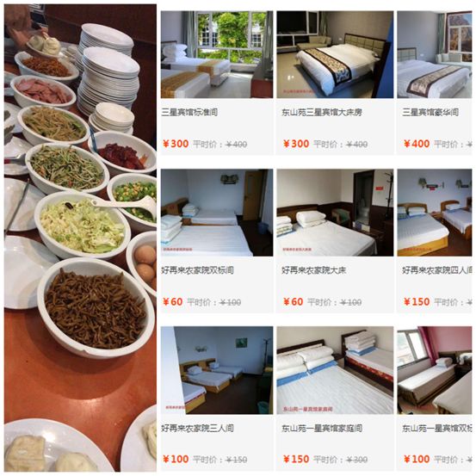Click the 好再来农家院双标间 title link
This screenshot has height=476, width=476.
[197, 270]
